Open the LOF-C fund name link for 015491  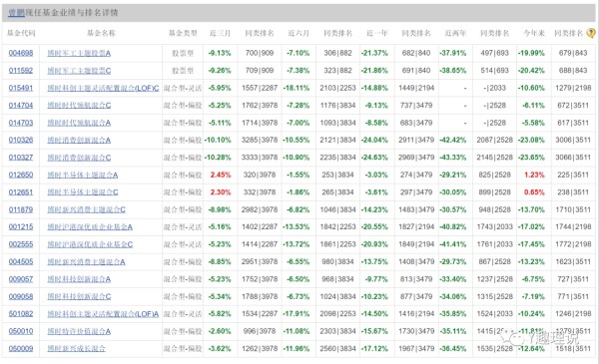pyautogui.click(x=103, y=88)
